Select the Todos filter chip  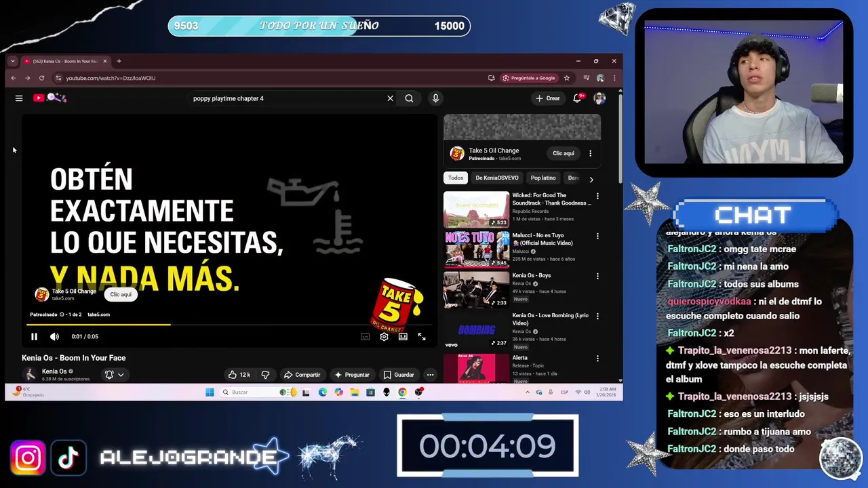pos(456,178)
